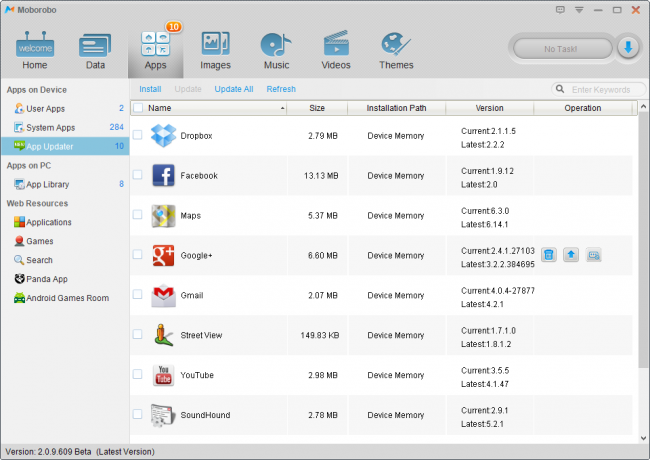
Task: Click the vertical scrollbar thumb
Action: (x=643, y=240)
